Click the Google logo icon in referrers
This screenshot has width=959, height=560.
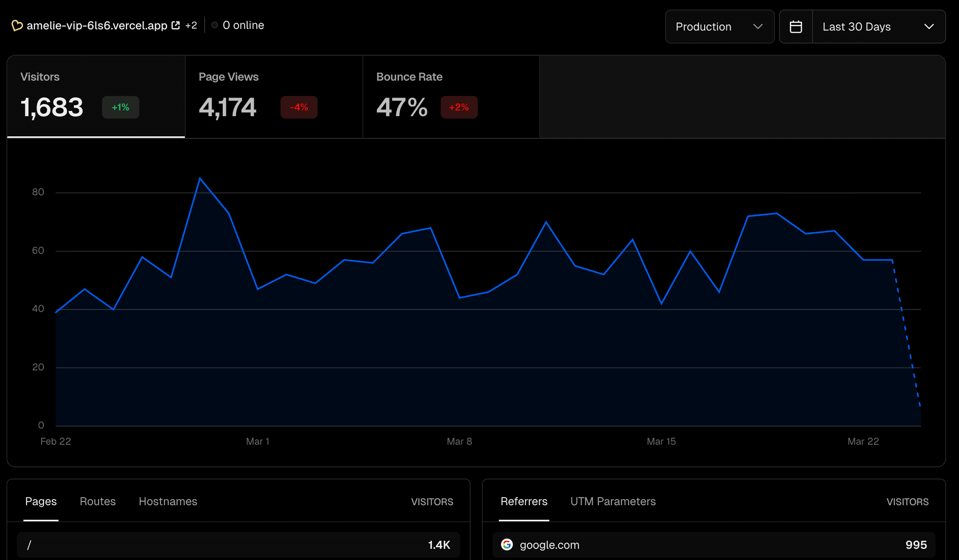coord(507,545)
